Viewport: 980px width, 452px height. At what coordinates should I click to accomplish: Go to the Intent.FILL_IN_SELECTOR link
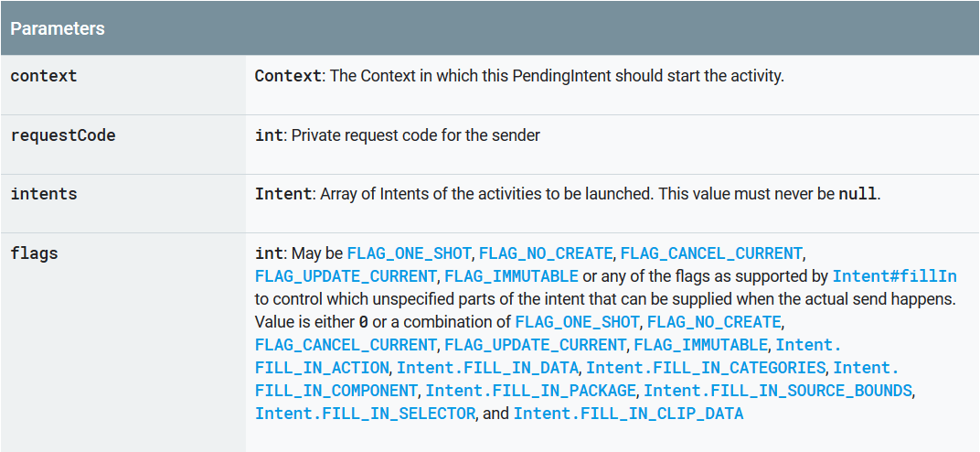[x=365, y=414]
